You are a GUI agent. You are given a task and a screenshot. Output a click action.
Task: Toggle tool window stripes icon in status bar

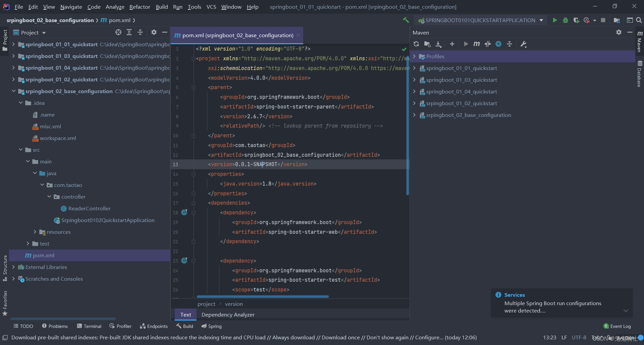(x=5, y=338)
